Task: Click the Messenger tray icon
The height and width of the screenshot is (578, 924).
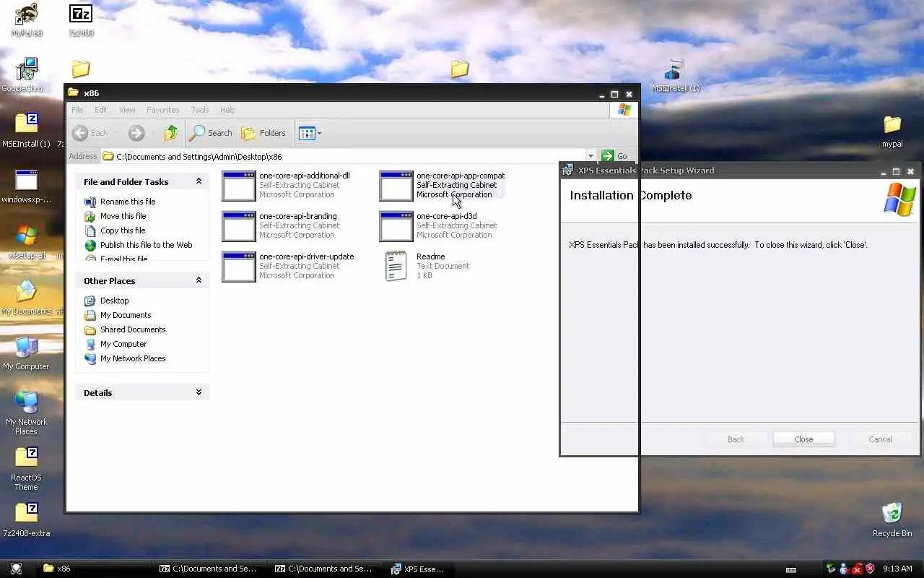Action: click(x=844, y=569)
